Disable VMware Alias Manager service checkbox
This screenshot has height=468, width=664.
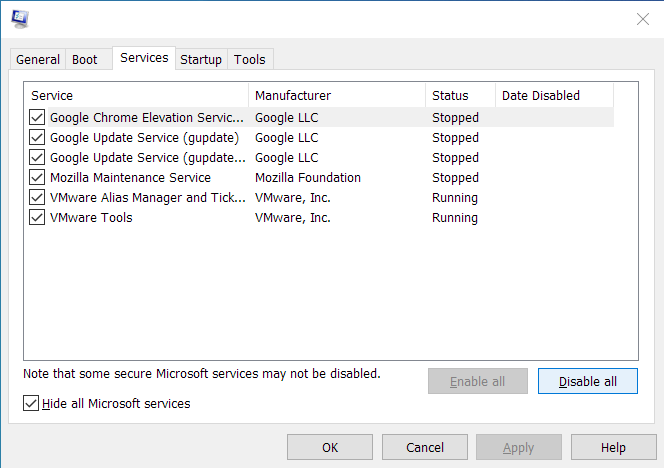tap(37, 197)
